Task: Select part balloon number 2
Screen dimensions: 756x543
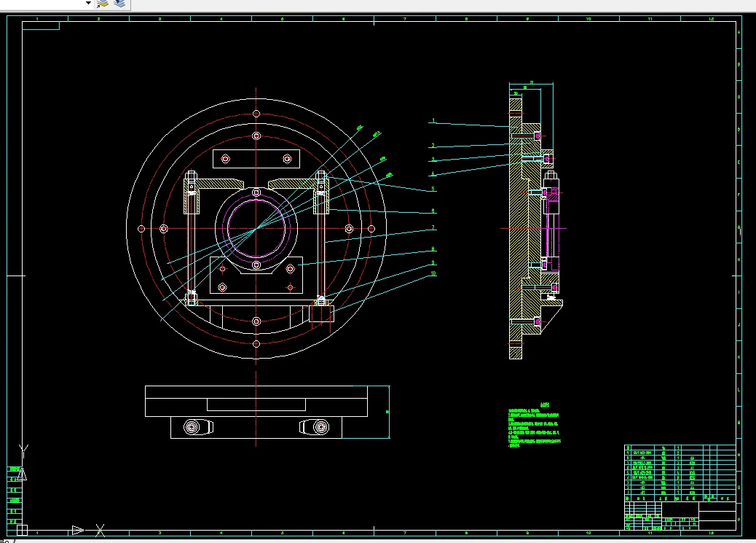Action: pyautogui.click(x=433, y=145)
